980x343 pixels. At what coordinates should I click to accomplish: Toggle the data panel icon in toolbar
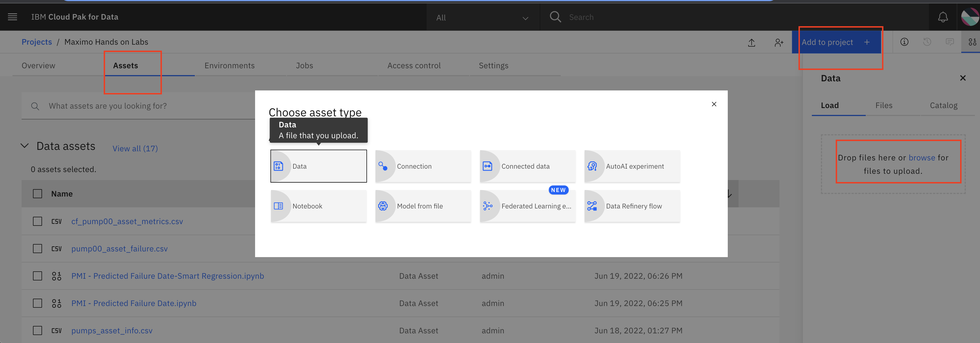click(972, 42)
